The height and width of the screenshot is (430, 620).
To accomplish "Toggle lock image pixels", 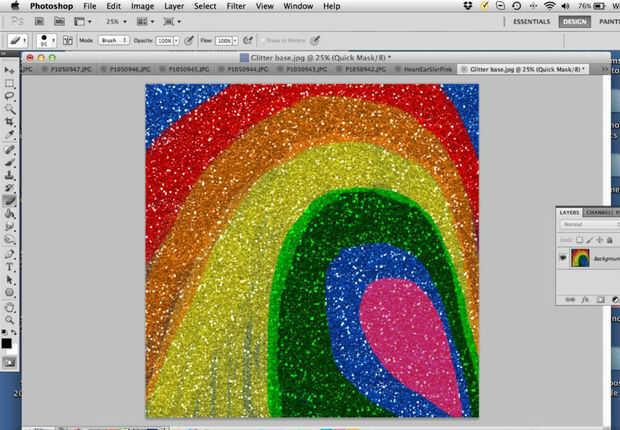I will point(590,240).
